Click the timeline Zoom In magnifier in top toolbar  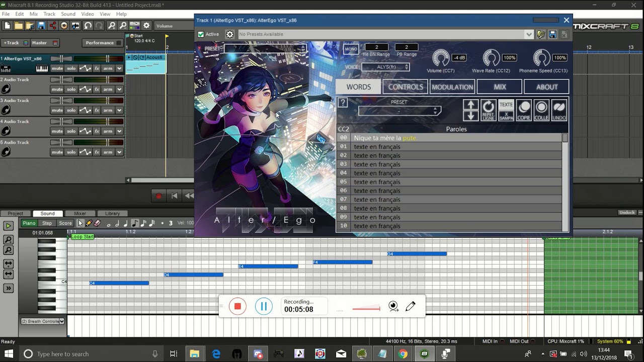point(112,26)
